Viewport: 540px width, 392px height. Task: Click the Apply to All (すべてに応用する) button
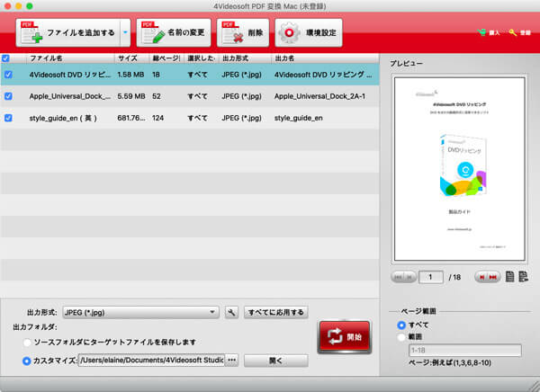tap(276, 313)
